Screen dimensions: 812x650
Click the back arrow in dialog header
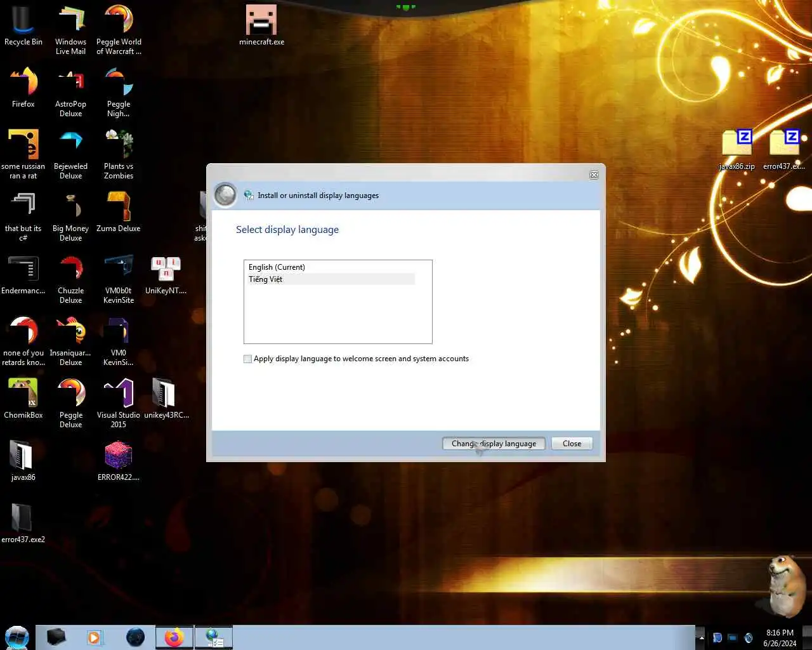click(x=225, y=195)
